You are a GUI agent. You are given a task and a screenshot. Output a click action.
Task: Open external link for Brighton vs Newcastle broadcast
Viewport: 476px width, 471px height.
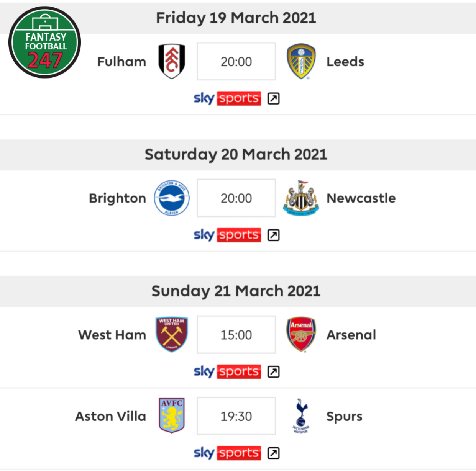pos(273,235)
